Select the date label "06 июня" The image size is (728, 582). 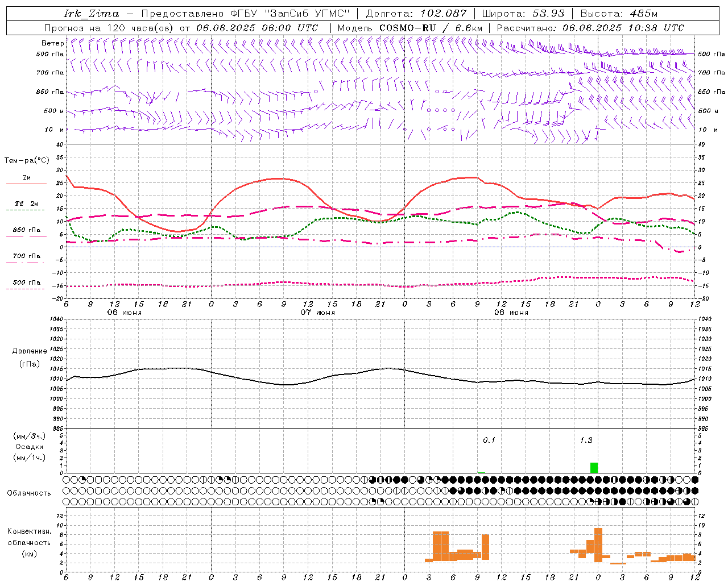pos(125,313)
